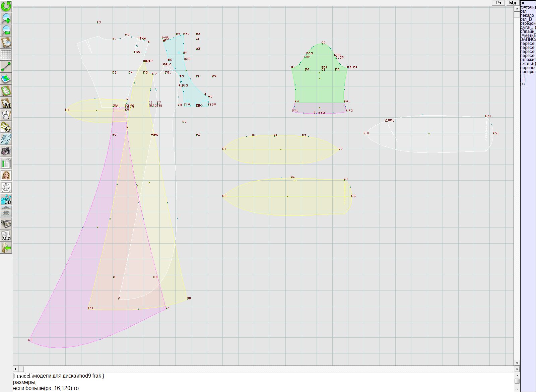Image resolution: width=536 pixels, height=392 pixels.
Task: Zoom out with the magnifier minus icon
Action: [x=6, y=30]
